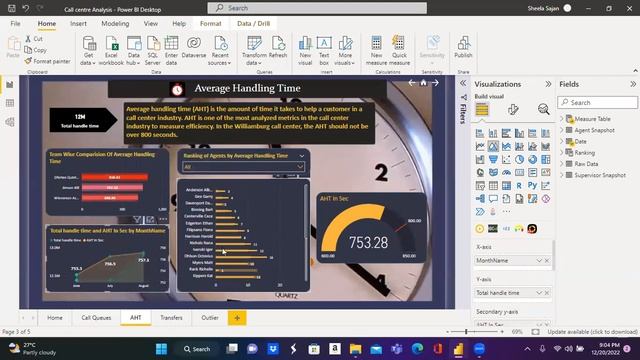The height and width of the screenshot is (360, 640).
Task: Choose the Table visual icon
Action: click(x=493, y=186)
